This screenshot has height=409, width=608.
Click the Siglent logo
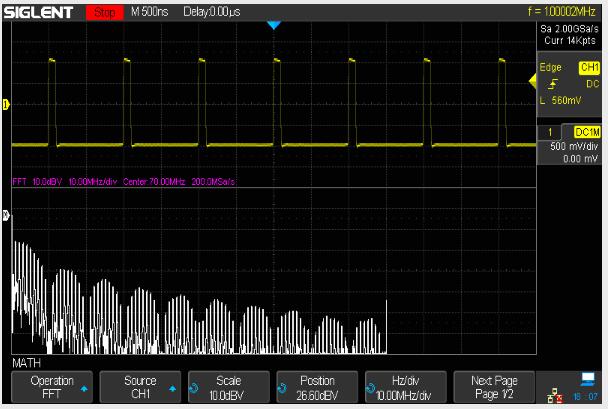click(42, 11)
